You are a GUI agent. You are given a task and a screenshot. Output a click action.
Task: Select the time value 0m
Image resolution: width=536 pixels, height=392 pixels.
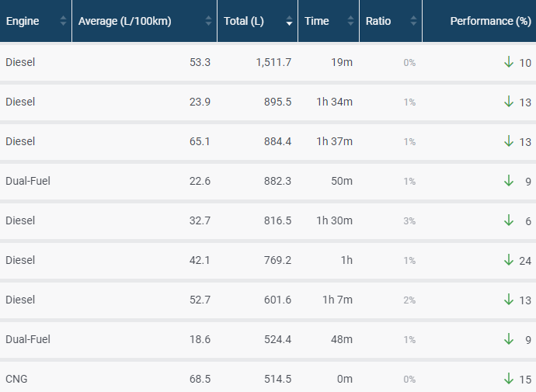[345, 379]
